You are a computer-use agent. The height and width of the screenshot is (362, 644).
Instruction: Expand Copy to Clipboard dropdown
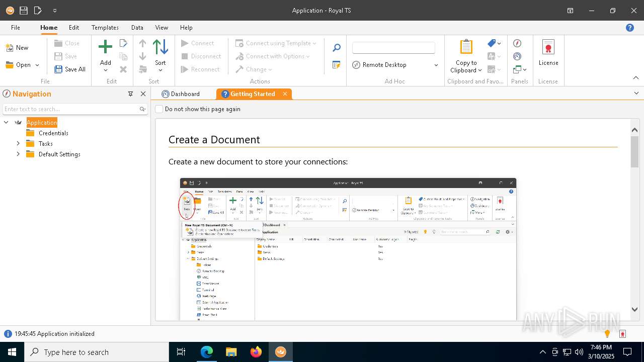pyautogui.click(x=480, y=70)
